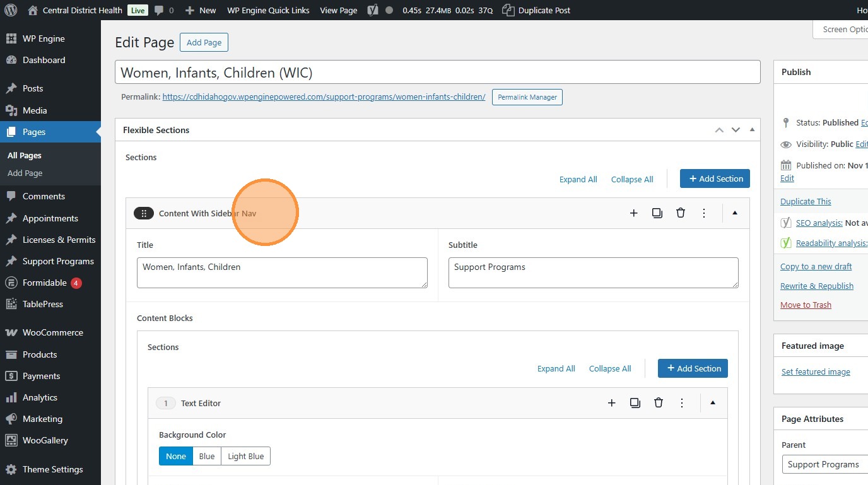Viewport: 868px width, 485px height.
Task: Click the Duplicate This link
Action: [806, 201]
